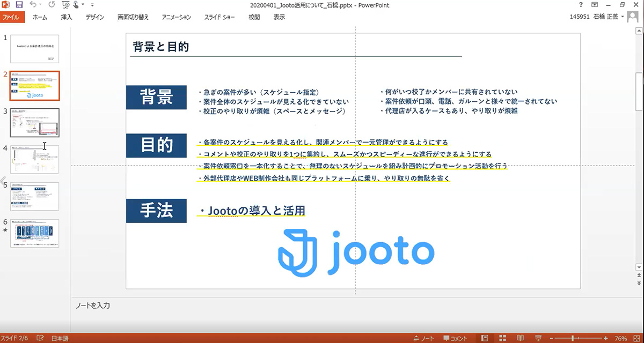644x343 pixels.
Task: Switch to the アニメーション tab
Action: click(x=176, y=17)
